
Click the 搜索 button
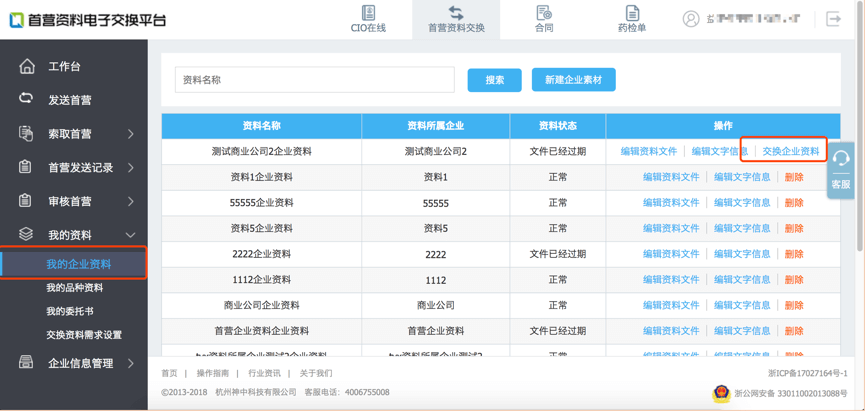(495, 80)
